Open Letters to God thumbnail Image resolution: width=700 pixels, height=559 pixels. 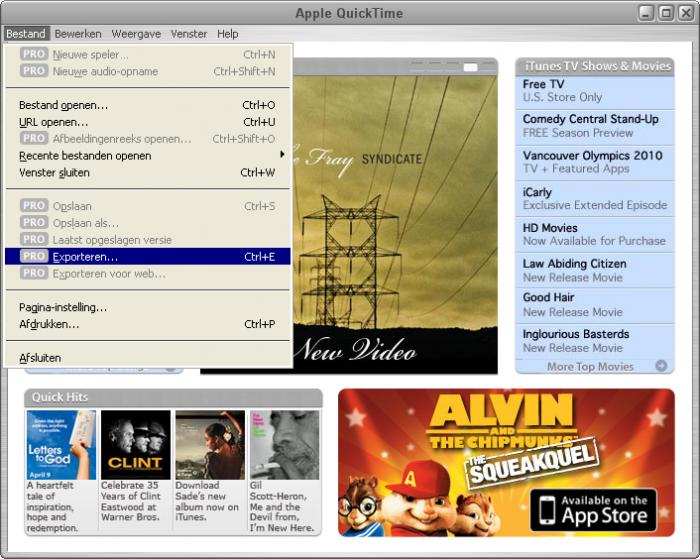(x=61, y=445)
